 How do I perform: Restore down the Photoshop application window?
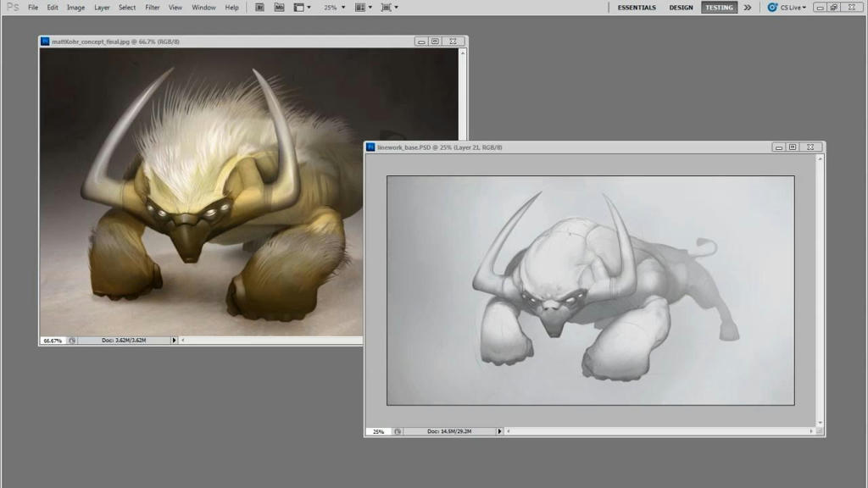point(834,7)
